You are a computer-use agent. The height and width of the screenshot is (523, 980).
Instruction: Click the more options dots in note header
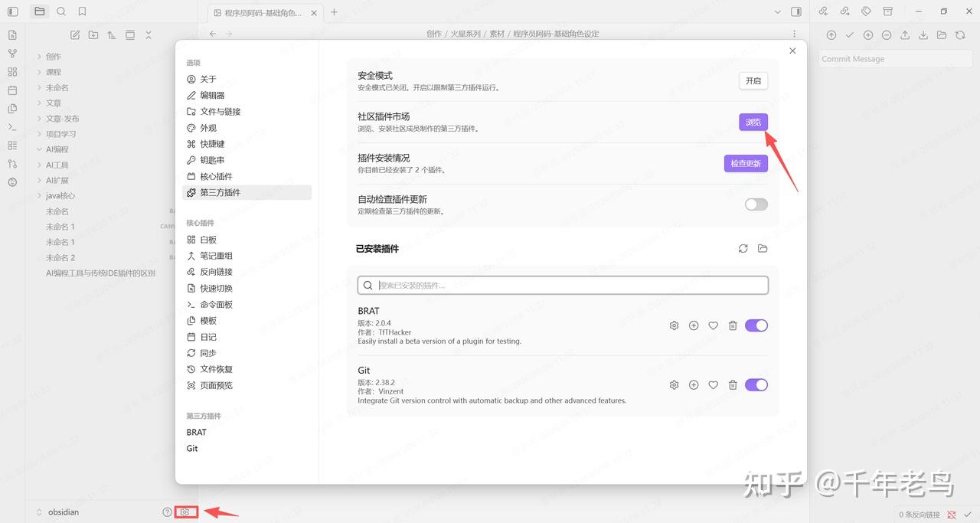795,34
